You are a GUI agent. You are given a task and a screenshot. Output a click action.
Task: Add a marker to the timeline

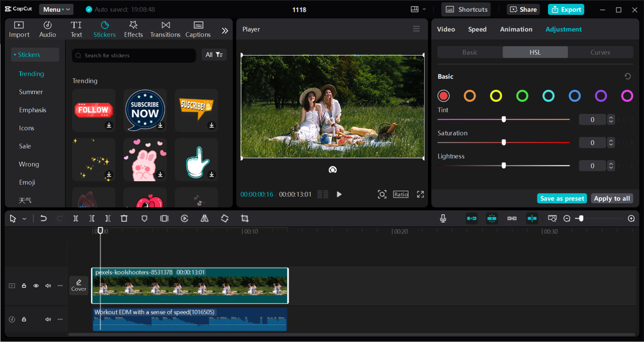[x=144, y=218]
